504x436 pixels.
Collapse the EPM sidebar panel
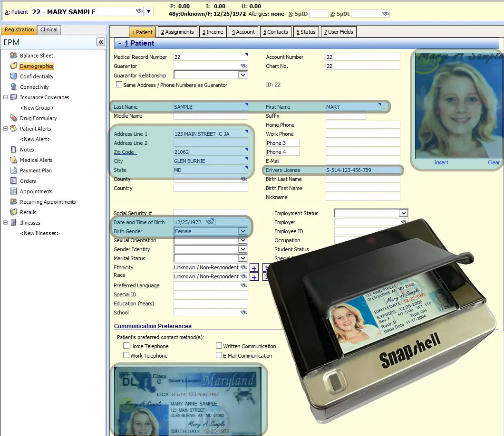[101, 42]
